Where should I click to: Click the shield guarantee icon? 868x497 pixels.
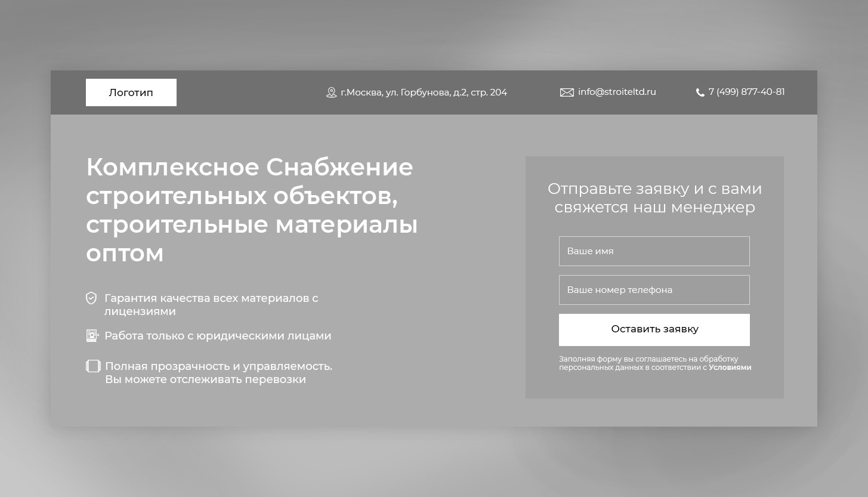91,298
